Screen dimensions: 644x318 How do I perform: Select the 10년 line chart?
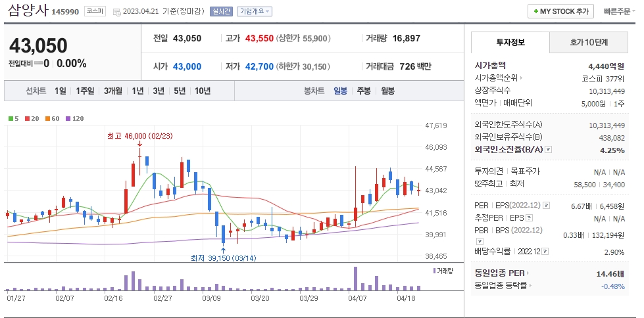point(203,91)
